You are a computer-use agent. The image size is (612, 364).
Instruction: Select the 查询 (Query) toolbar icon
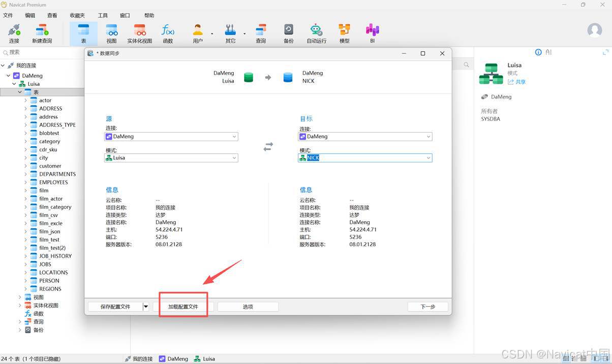[261, 34]
